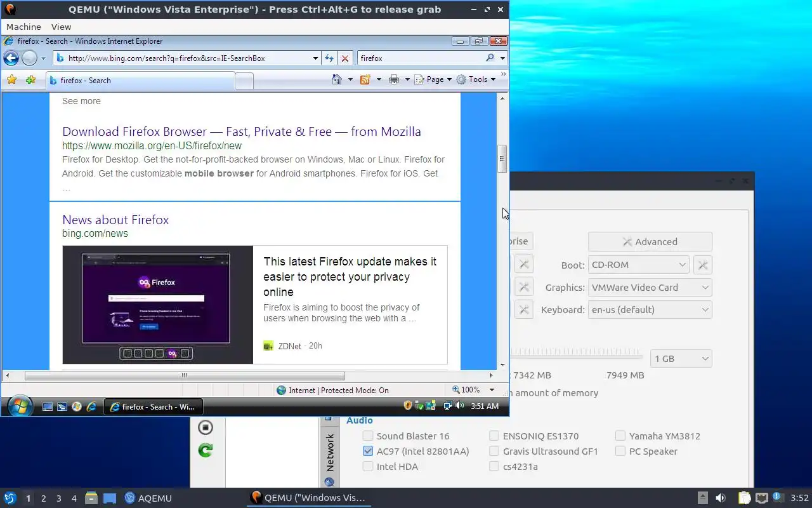Open the host desktop start menu icon

click(10, 498)
